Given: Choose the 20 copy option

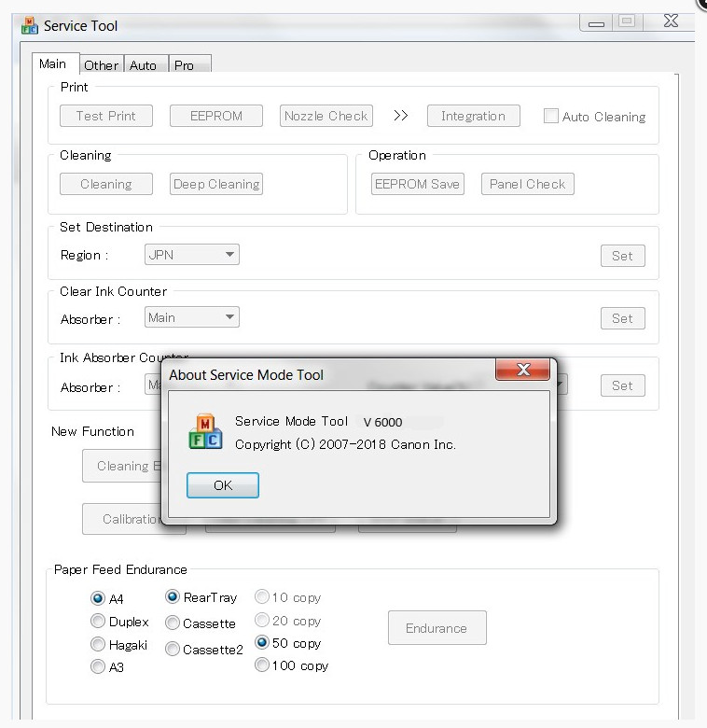Looking at the screenshot, I should (262, 620).
